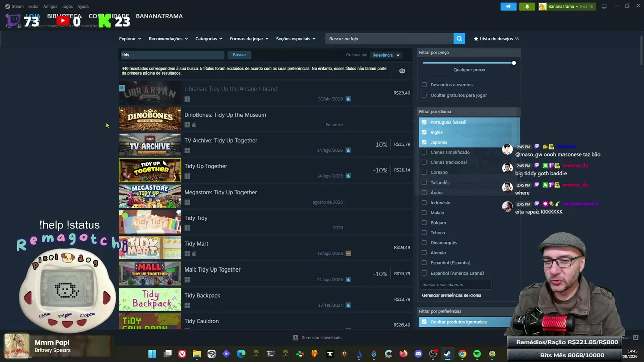The height and width of the screenshot is (362, 644).
Task: Click the Tidy Mart game thumbnail
Action: pyautogui.click(x=150, y=248)
